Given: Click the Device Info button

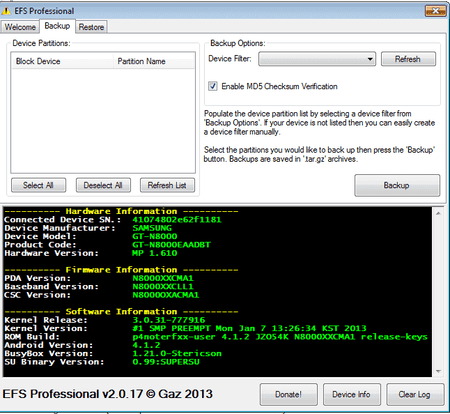Looking at the screenshot, I should 351,394.
